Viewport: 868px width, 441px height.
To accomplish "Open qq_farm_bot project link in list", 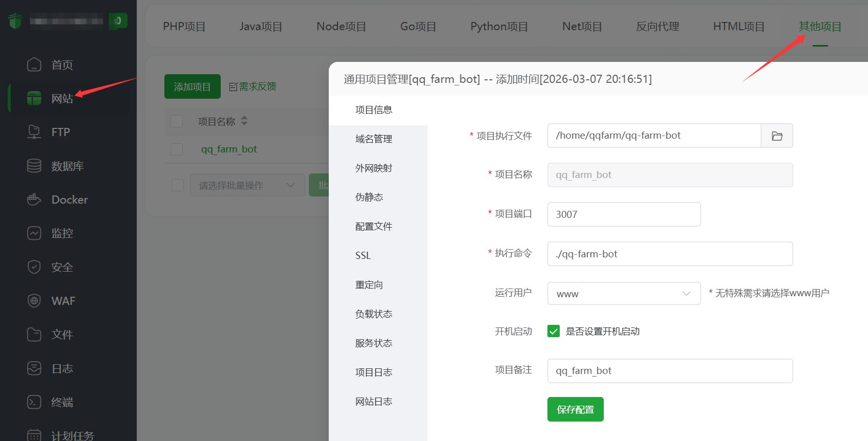I will coord(229,149).
